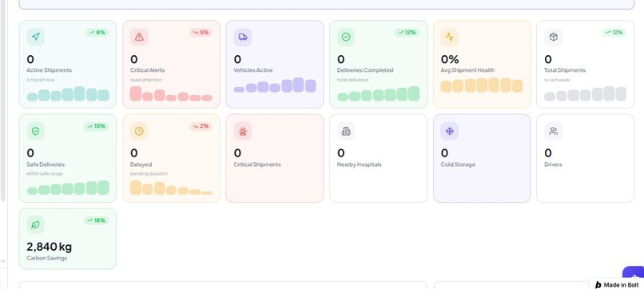Click the Critical Shipments siren icon
The image size is (644, 289).
coord(243,131)
